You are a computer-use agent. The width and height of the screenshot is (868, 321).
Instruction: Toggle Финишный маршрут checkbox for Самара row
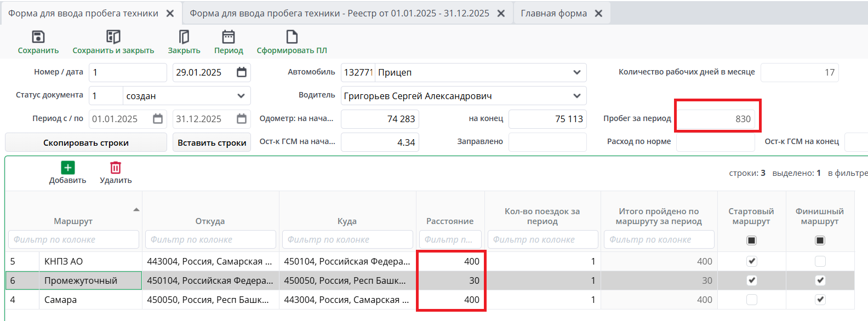pos(820,300)
